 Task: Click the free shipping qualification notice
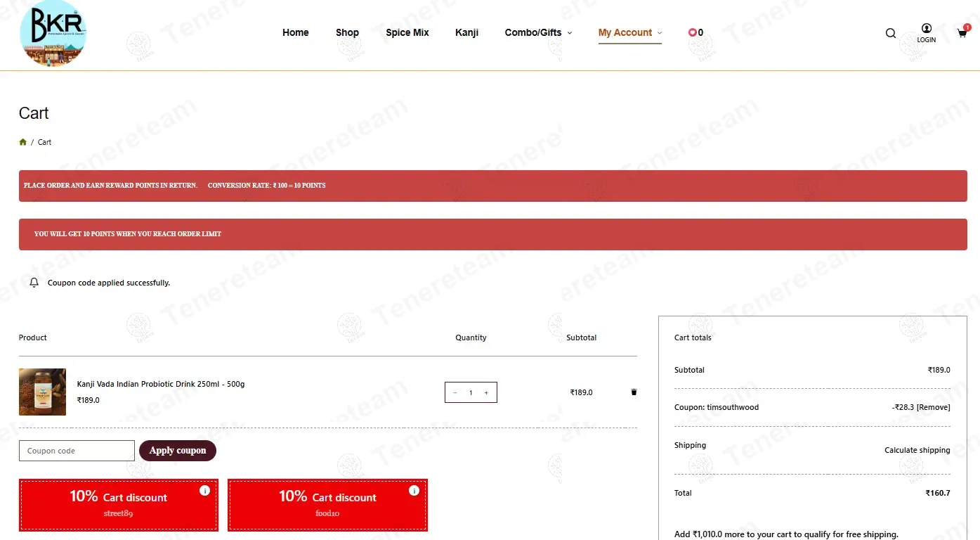tap(786, 534)
